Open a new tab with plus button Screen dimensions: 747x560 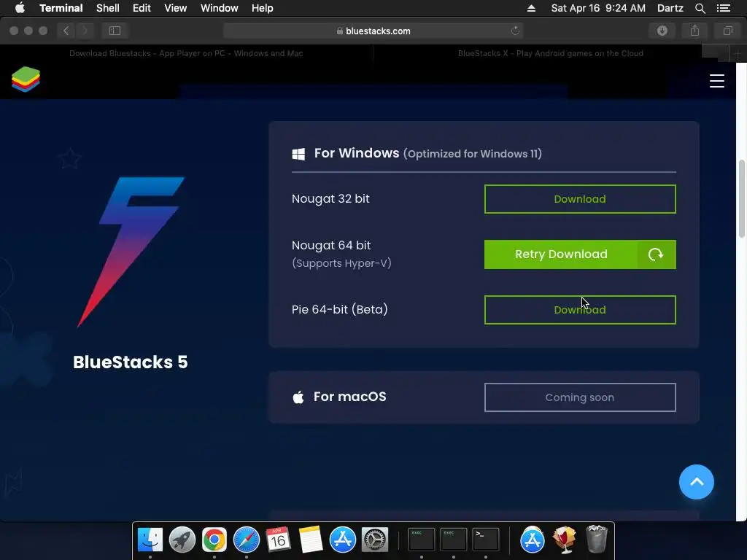pos(738,54)
